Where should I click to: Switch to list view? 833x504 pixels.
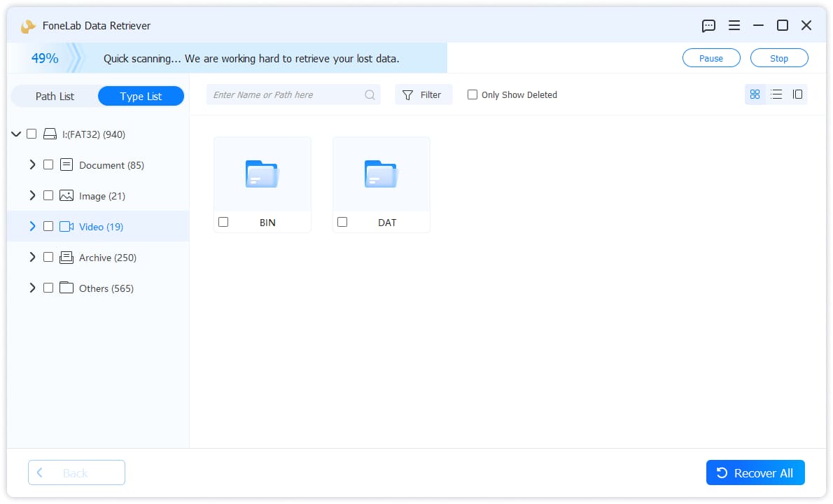pos(776,94)
